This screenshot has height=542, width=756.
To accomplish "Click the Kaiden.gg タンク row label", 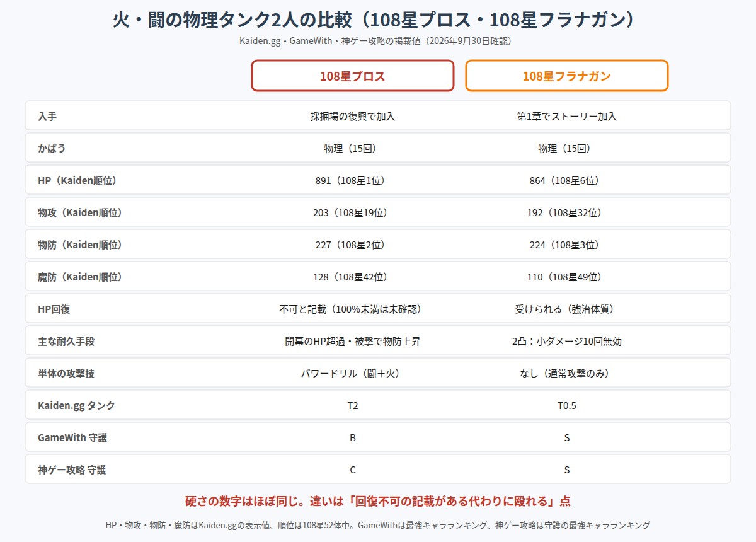I will click(76, 406).
